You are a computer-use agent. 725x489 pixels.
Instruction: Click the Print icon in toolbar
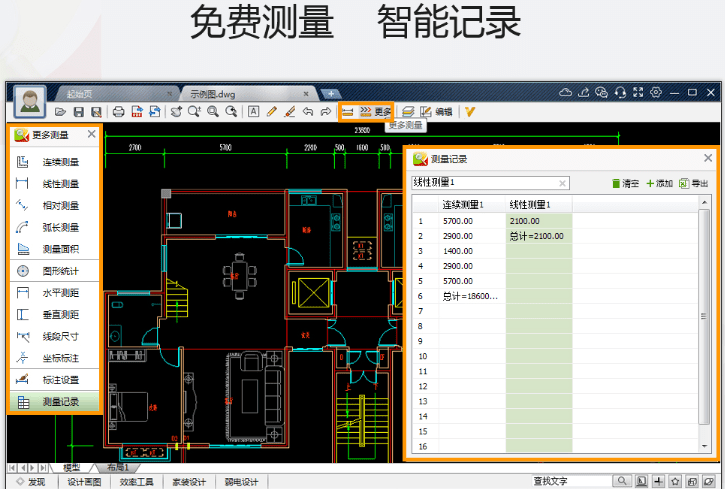coord(119,112)
